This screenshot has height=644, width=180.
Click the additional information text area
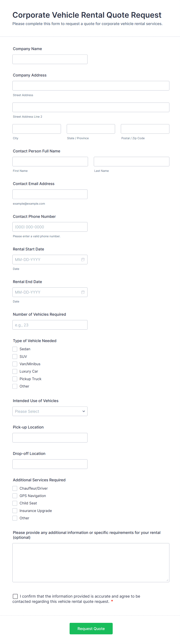pos(91,562)
